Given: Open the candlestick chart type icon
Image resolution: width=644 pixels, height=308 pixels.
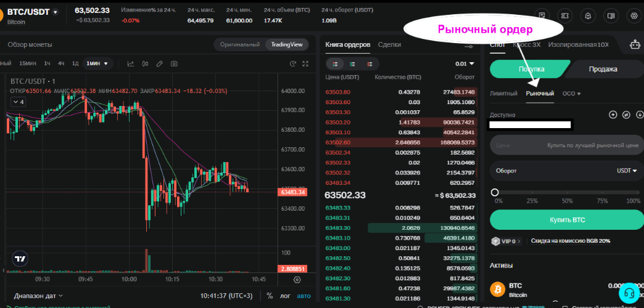Looking at the screenshot, I should tap(145, 63).
